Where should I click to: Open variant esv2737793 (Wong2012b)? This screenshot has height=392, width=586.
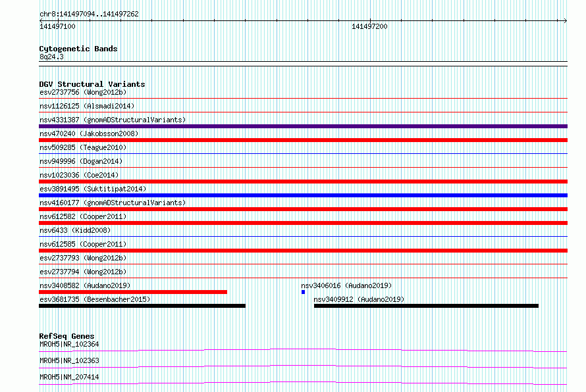pyautogui.click(x=83, y=258)
